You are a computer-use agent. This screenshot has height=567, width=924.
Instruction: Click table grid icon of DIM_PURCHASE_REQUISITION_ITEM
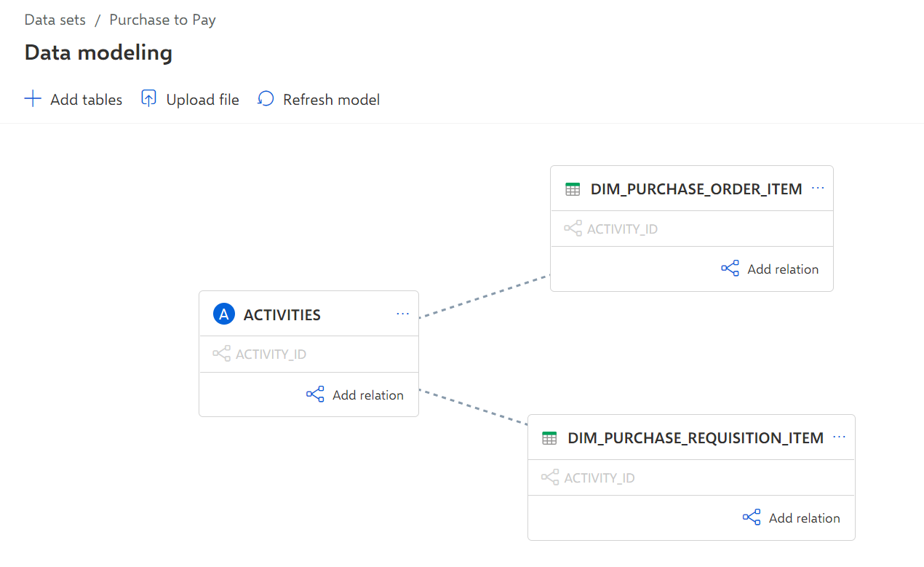[x=550, y=438]
